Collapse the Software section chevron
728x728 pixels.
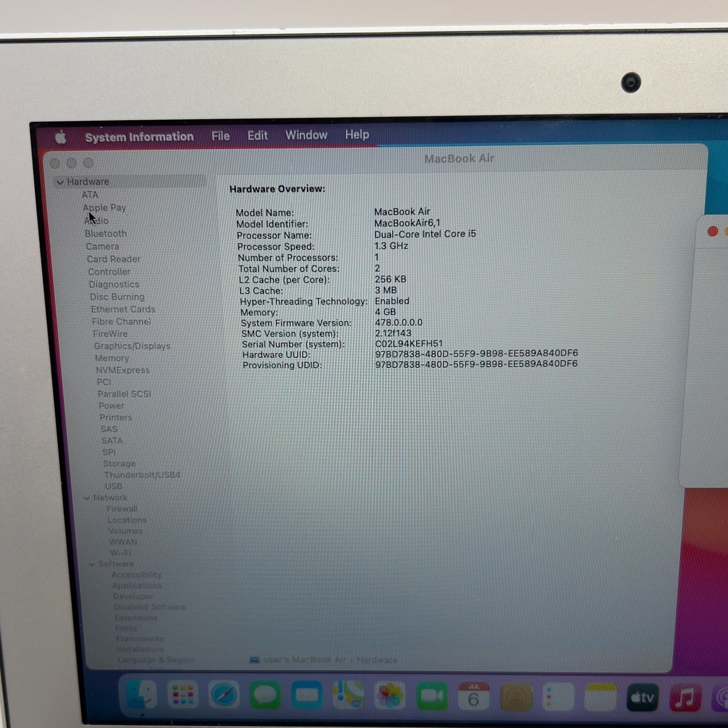coord(92,564)
